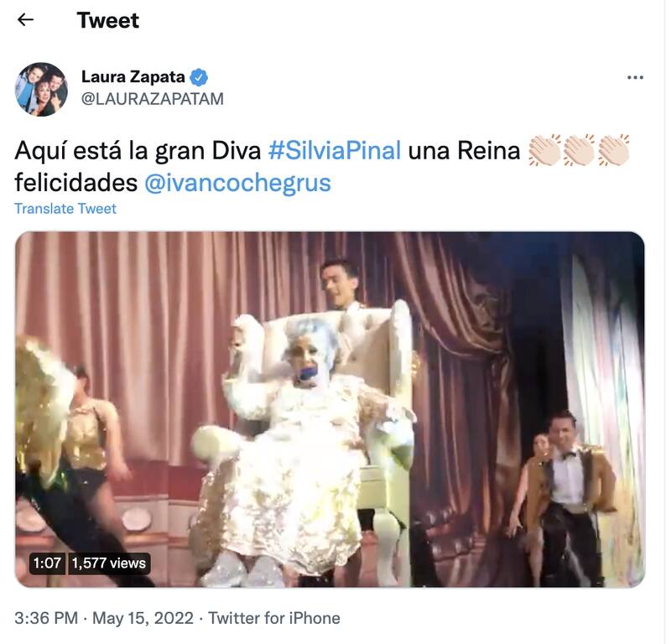Open the more options ellipsis menu
Screen dimensions: 671x644
pos(635,78)
